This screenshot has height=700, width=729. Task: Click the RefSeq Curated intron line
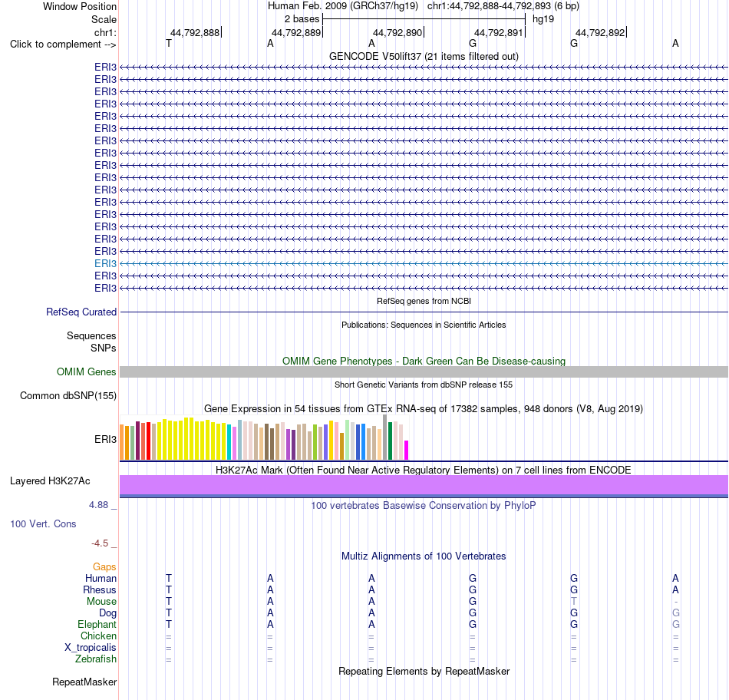tap(424, 312)
